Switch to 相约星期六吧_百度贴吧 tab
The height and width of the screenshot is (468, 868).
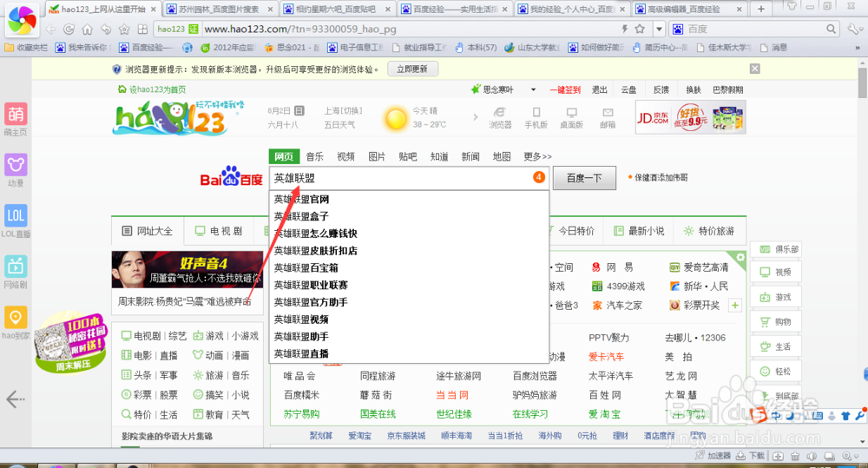337,9
